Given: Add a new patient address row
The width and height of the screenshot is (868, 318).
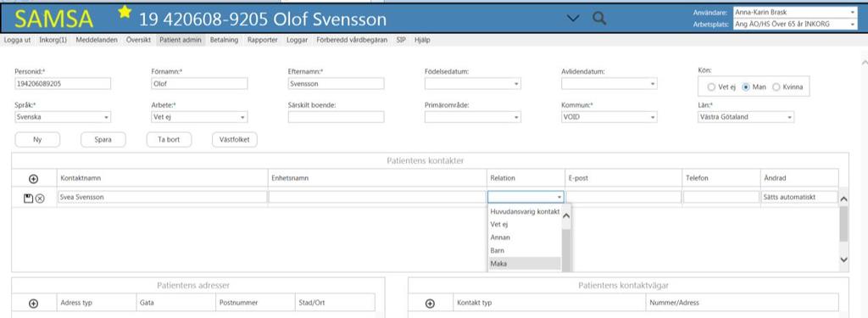Looking at the screenshot, I should click(x=33, y=303).
